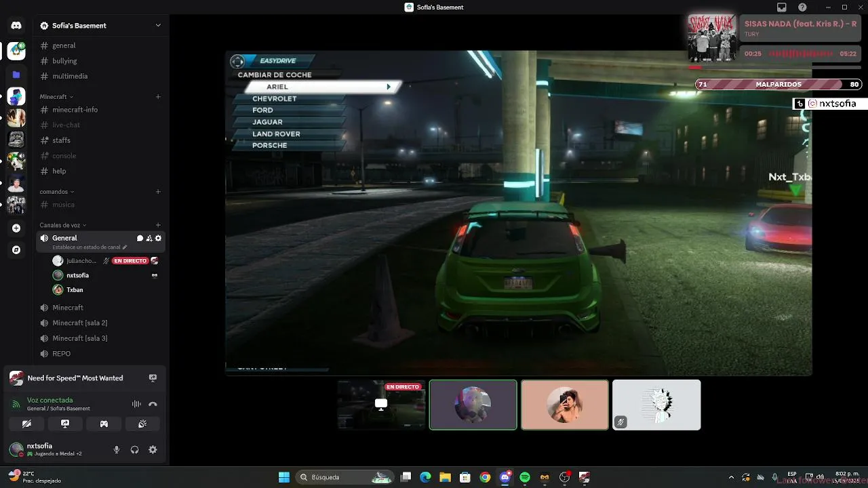Click the song progress waveform bar
Viewport: 868px width, 488px height.
point(800,54)
